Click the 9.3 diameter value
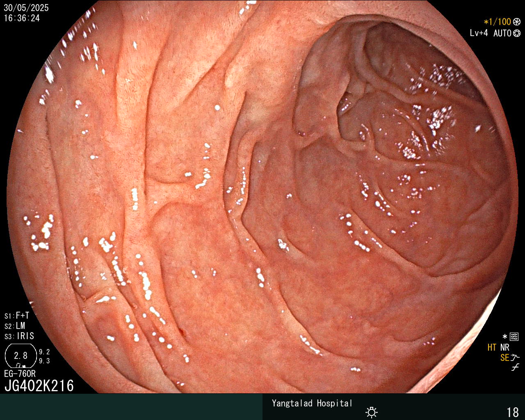 point(44,361)
